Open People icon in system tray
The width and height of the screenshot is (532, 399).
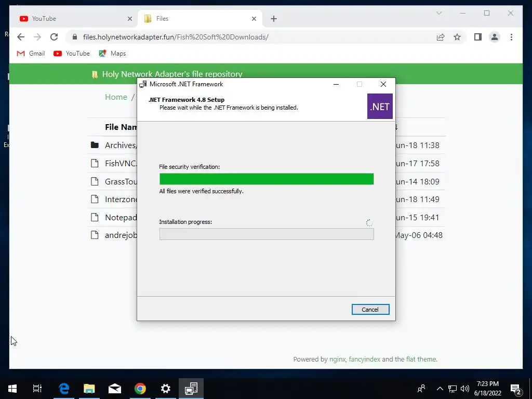click(x=421, y=389)
